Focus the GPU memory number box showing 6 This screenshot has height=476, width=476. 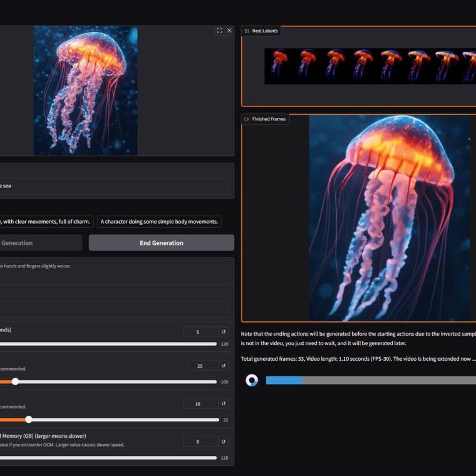coord(199,442)
